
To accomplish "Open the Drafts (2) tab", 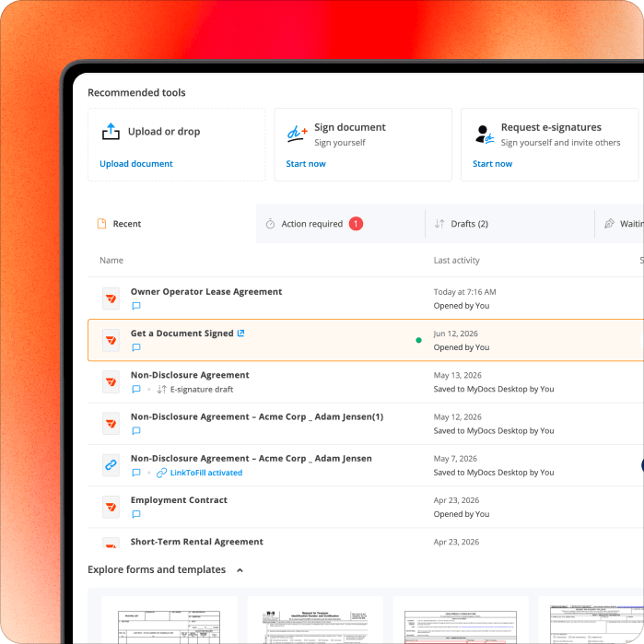I will (x=509, y=224).
